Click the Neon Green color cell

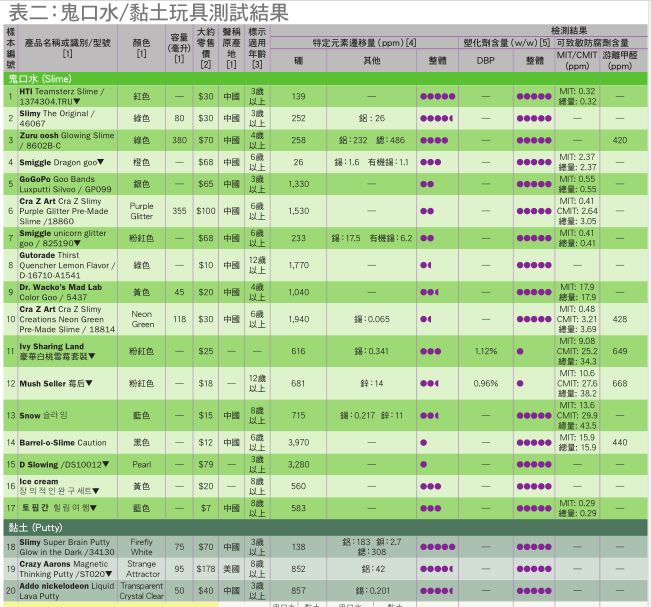pyautogui.click(x=142, y=319)
